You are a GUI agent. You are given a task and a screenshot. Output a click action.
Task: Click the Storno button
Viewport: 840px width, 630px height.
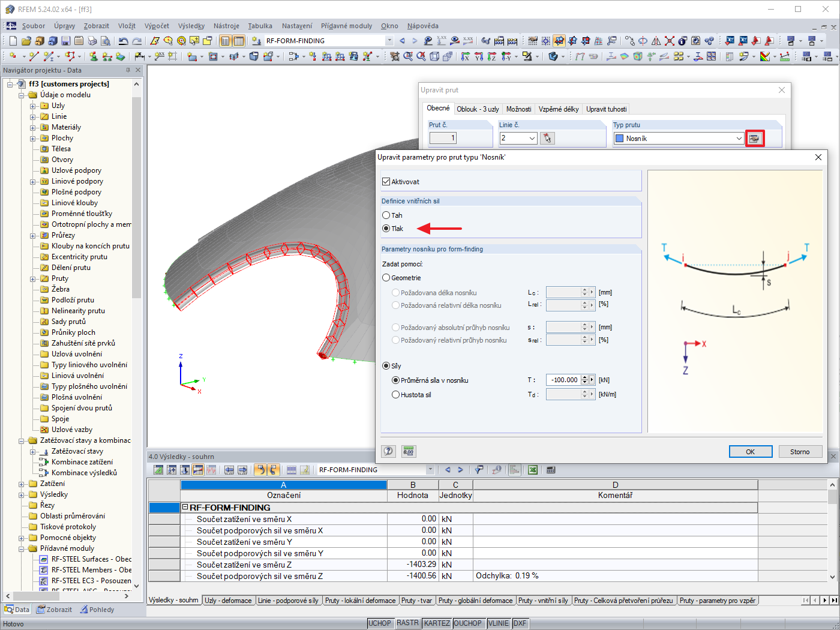800,452
